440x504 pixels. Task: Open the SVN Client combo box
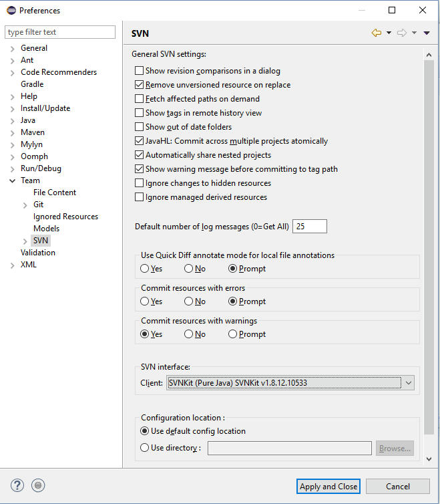coord(290,383)
